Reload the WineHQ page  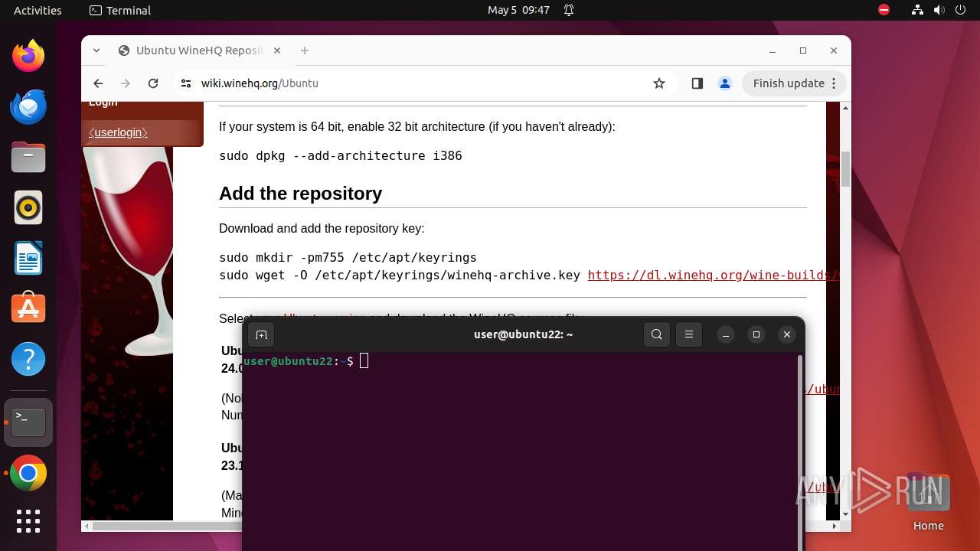[153, 83]
